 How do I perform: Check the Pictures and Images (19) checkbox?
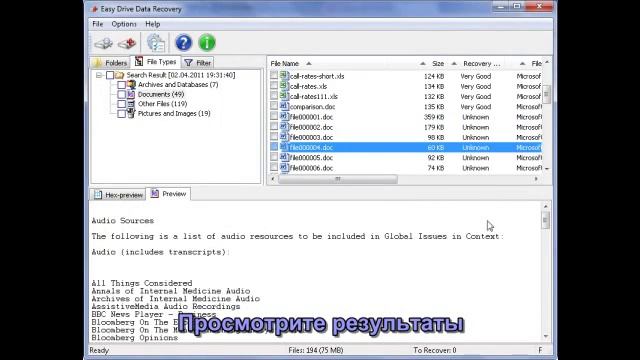click(121, 114)
